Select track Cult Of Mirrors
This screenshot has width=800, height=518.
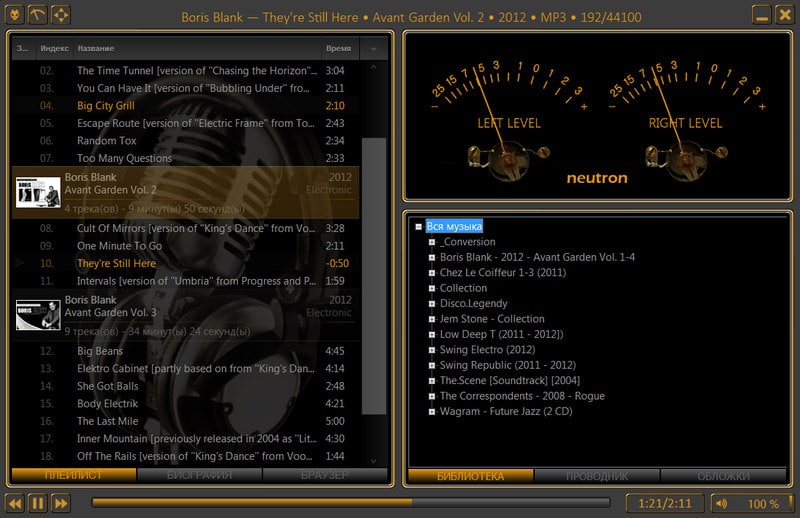pos(186,229)
